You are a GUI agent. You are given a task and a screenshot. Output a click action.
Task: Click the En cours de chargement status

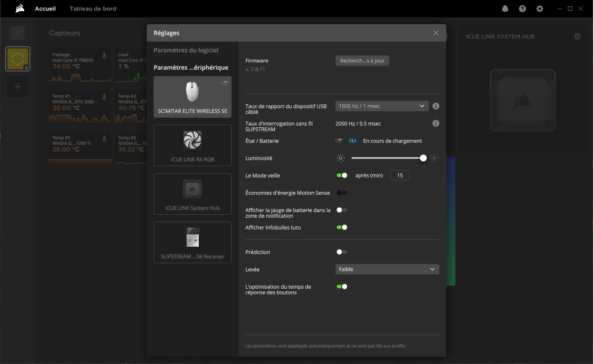point(393,141)
